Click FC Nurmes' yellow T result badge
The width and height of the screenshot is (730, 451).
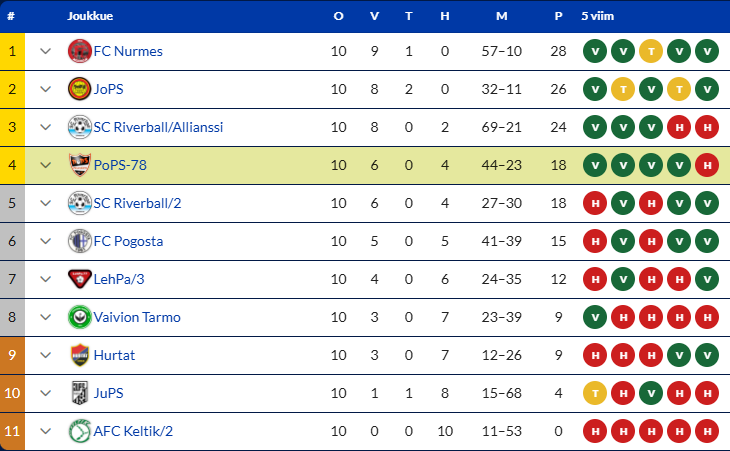[x=651, y=51]
